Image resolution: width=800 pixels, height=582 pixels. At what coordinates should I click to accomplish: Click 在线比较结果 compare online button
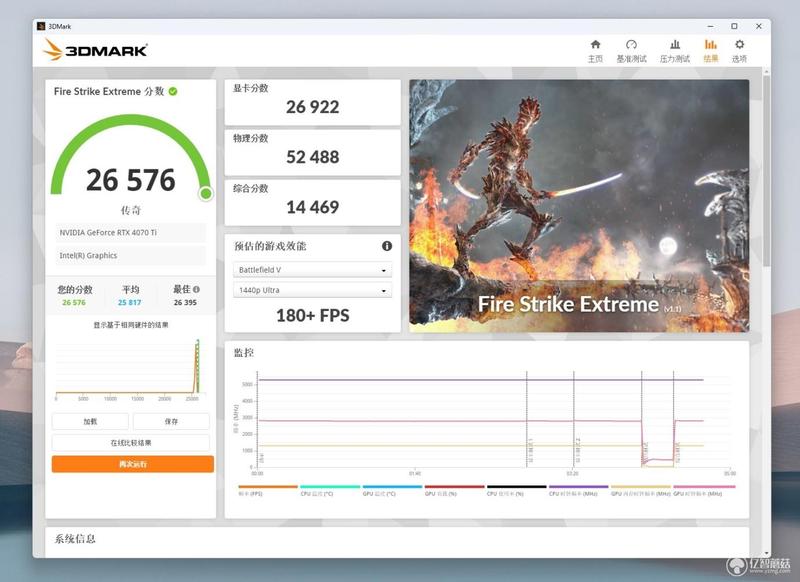(131, 443)
